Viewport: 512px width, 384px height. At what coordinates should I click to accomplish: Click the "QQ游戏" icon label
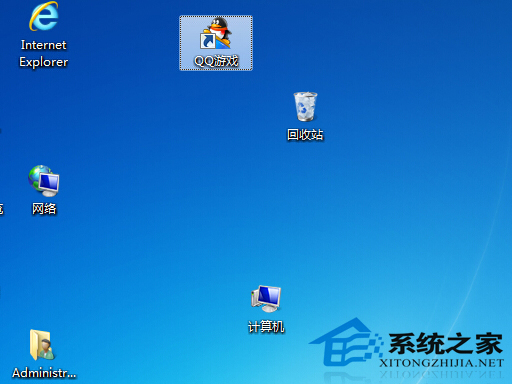216,61
